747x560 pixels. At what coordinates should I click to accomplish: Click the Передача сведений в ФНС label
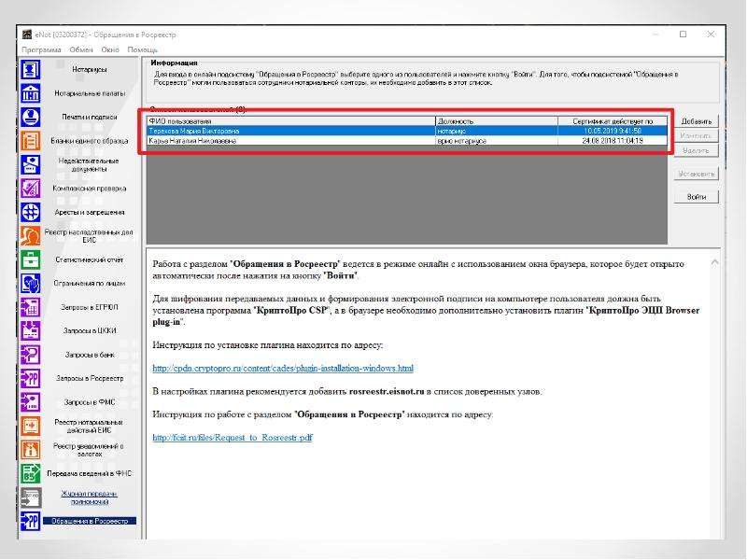[x=90, y=474]
